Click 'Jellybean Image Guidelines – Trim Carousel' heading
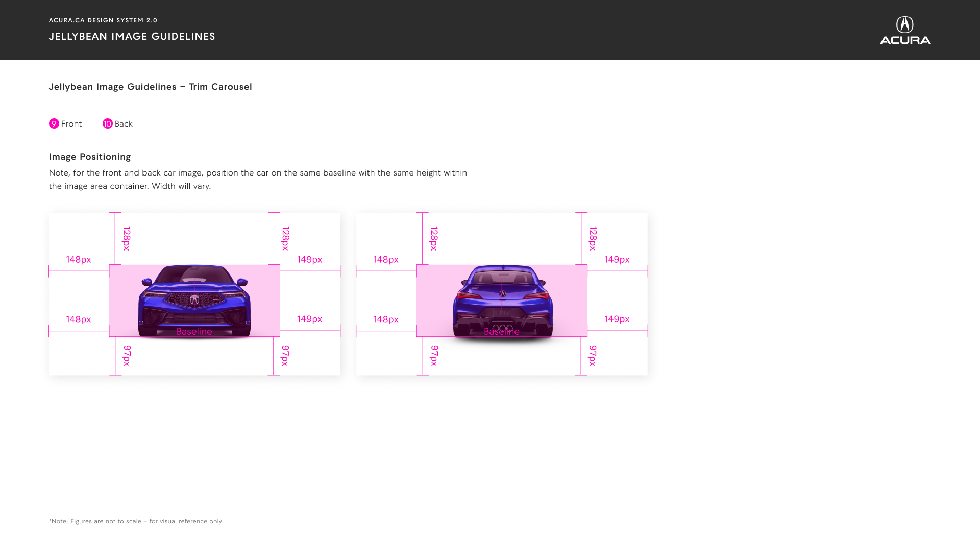 [151, 86]
